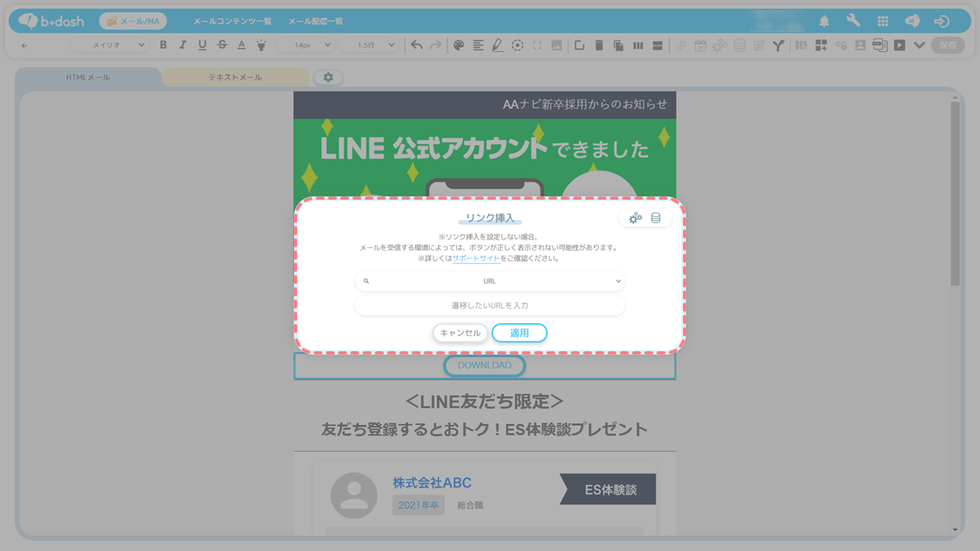Click the trash delete icon
This screenshot has height=551, width=980.
pyautogui.click(x=599, y=45)
